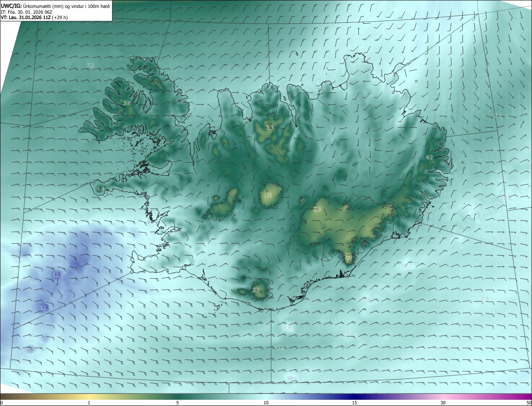Click the 15 tick on the color scale
This screenshot has width=532, height=406.
tap(355, 403)
